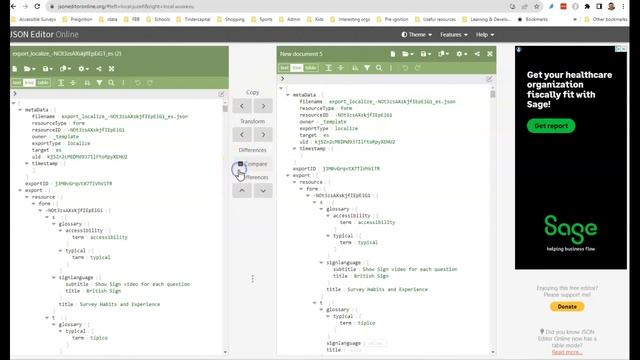640x360 pixels.
Task: Go to previous difference
Action: [x=242, y=191]
